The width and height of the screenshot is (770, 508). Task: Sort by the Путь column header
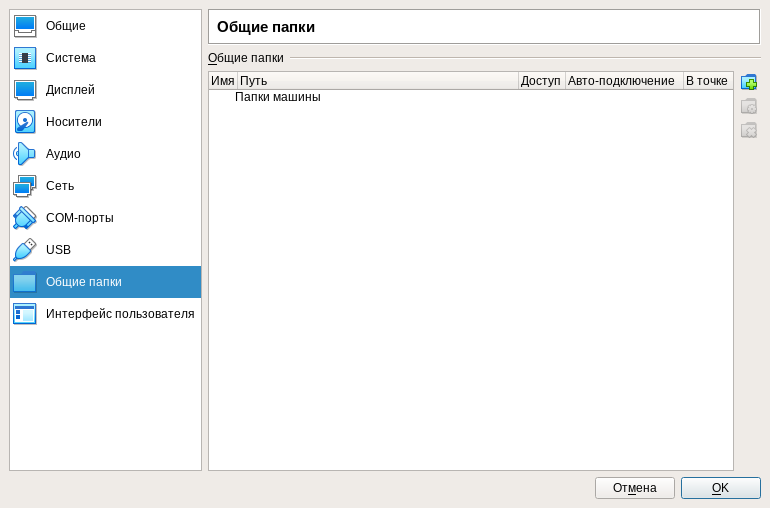378,81
